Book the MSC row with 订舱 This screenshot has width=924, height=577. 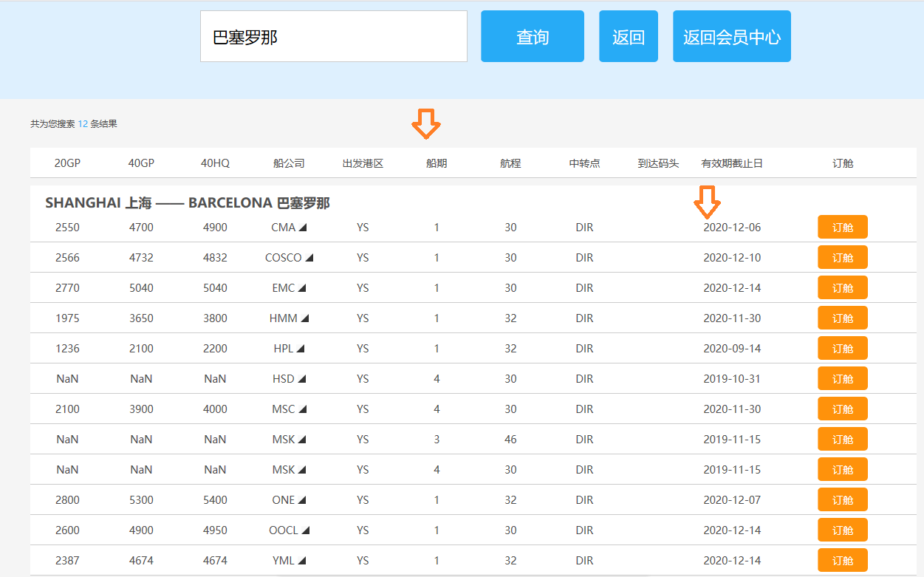coord(843,409)
